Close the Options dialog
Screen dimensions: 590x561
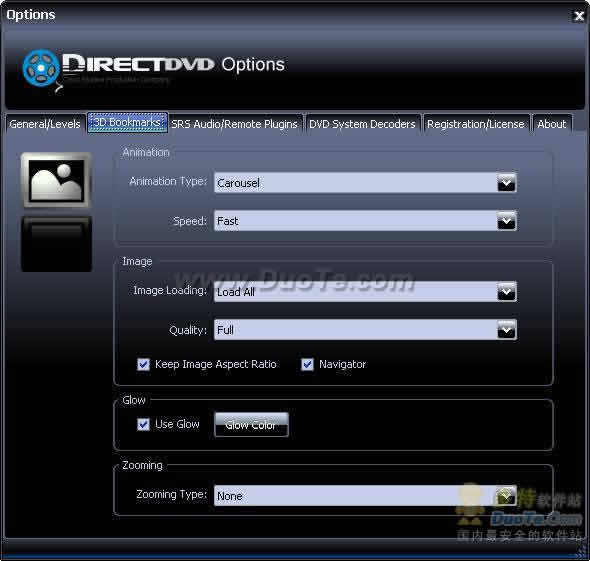578,15
